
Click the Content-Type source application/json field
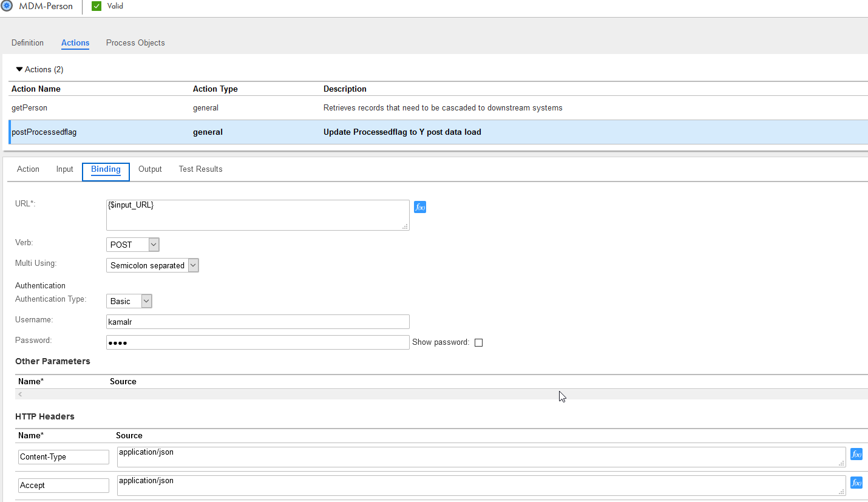click(481, 457)
